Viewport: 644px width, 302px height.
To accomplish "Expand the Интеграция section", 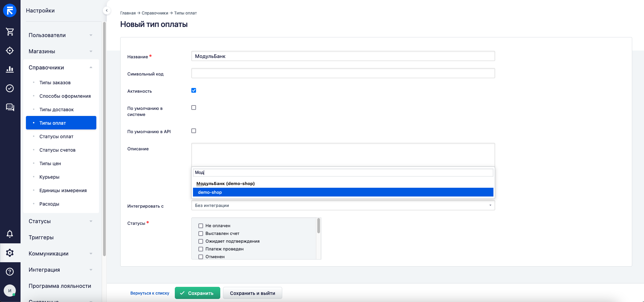I will pyautogui.click(x=61, y=270).
